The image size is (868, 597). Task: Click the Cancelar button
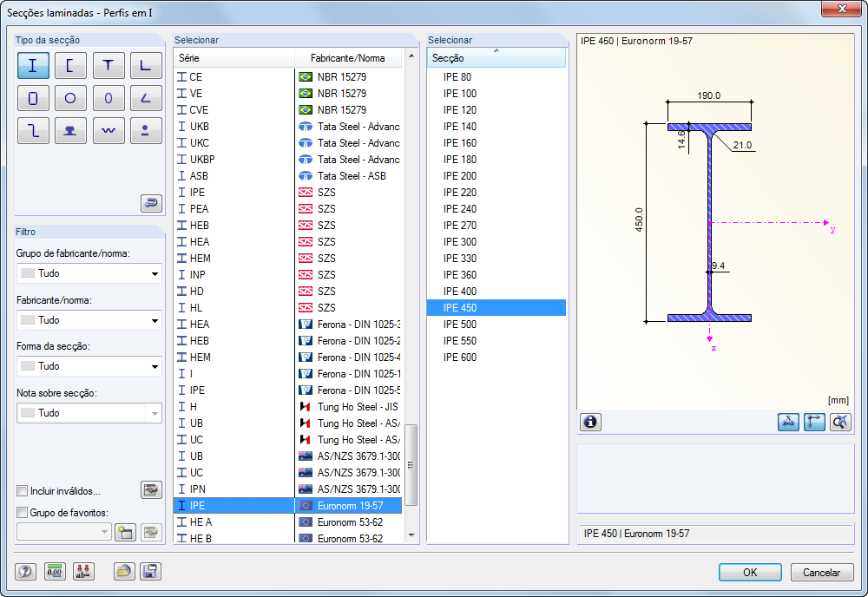pos(821,573)
